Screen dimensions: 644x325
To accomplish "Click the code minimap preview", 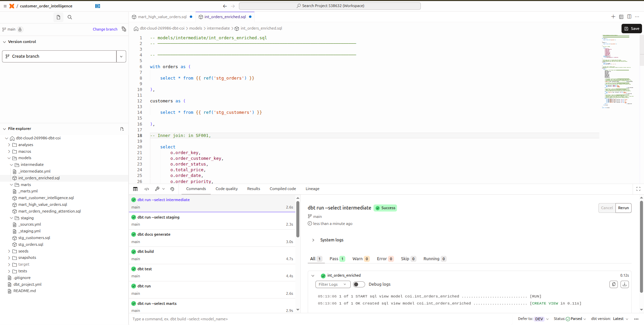I will click(617, 71).
